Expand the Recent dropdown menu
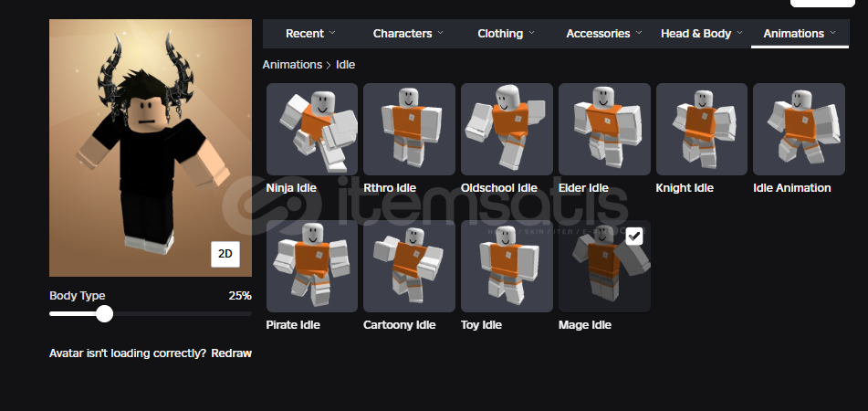Viewport: 868px width, 411px height. click(x=310, y=33)
